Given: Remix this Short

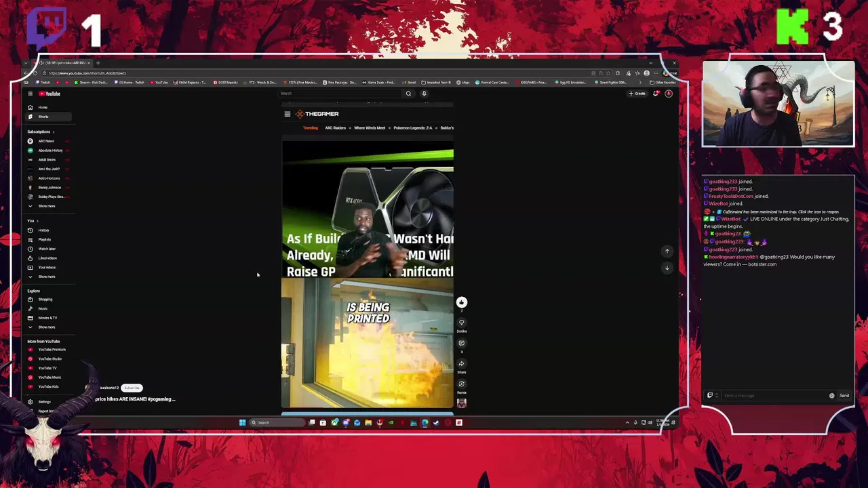Looking at the screenshot, I should coord(461,384).
